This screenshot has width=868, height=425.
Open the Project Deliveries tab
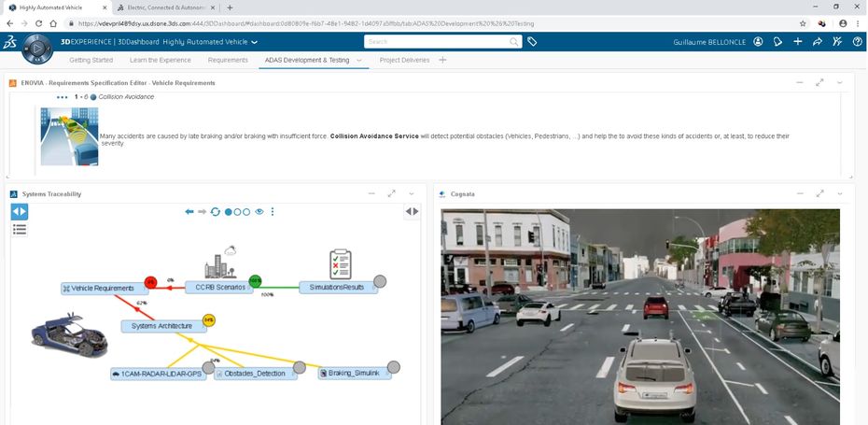[x=405, y=60]
